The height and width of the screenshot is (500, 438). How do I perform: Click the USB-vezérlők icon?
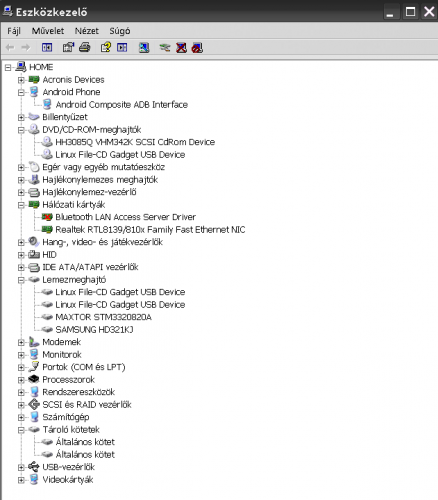(x=34, y=467)
